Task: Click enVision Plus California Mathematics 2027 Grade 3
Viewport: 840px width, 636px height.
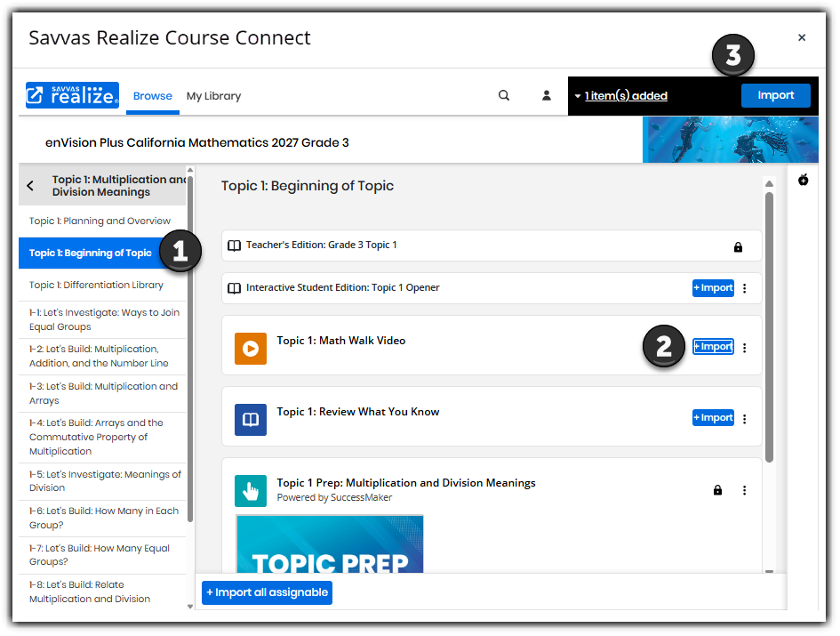Action: click(x=197, y=142)
